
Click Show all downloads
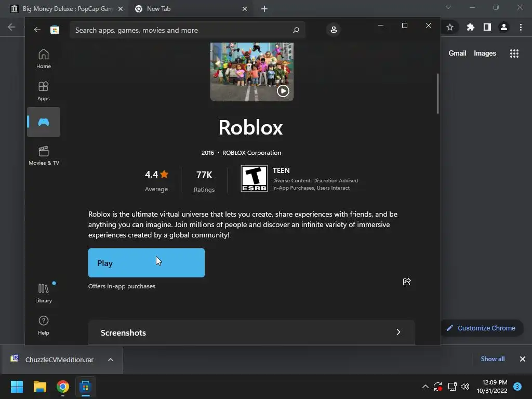coord(493,359)
